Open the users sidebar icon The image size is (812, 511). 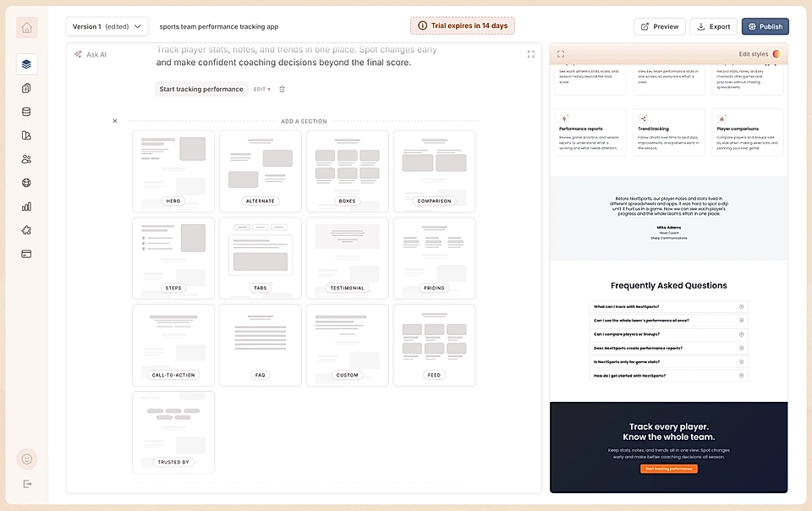pyautogui.click(x=26, y=159)
